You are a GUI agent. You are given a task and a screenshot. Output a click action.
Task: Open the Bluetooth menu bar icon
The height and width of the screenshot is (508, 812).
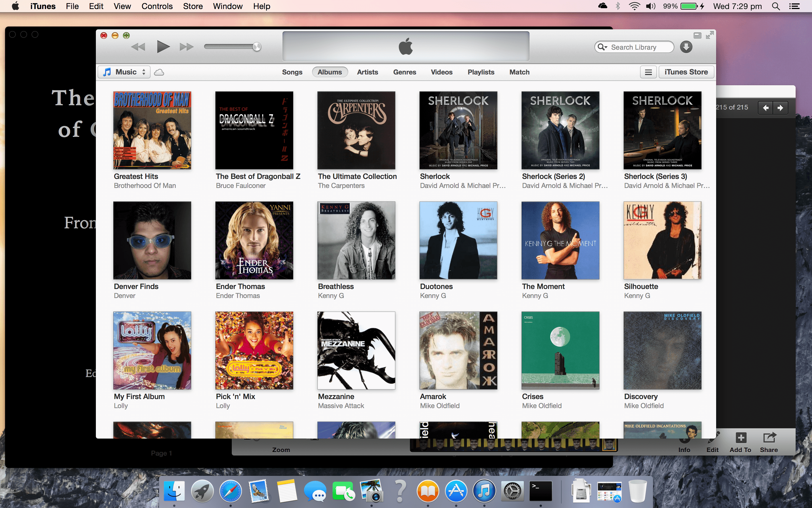click(618, 6)
